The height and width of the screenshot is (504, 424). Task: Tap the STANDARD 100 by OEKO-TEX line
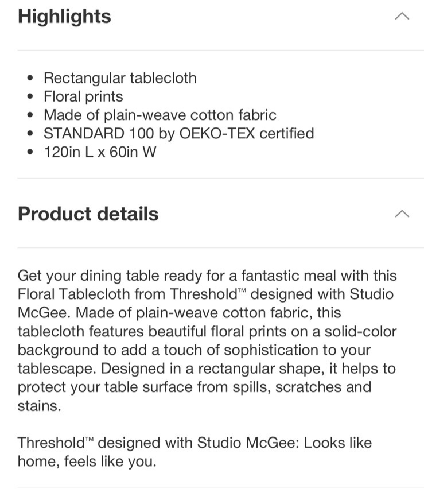[179, 133]
